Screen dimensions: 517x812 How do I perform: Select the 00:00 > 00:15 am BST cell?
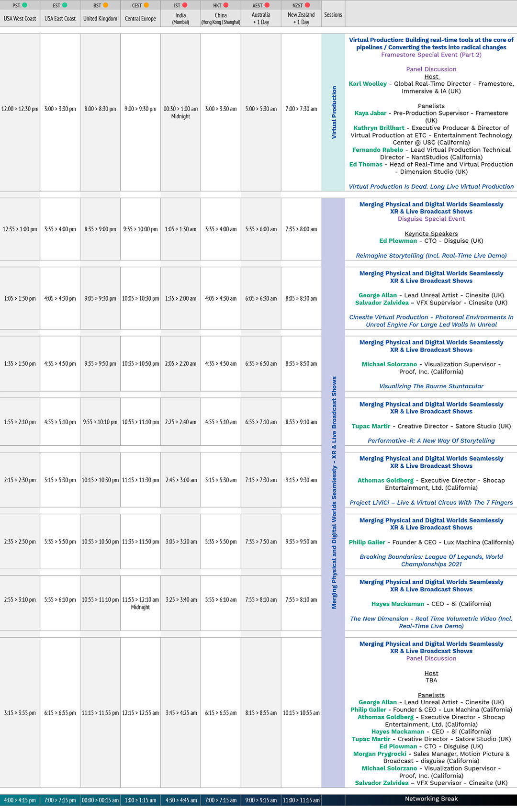click(101, 801)
